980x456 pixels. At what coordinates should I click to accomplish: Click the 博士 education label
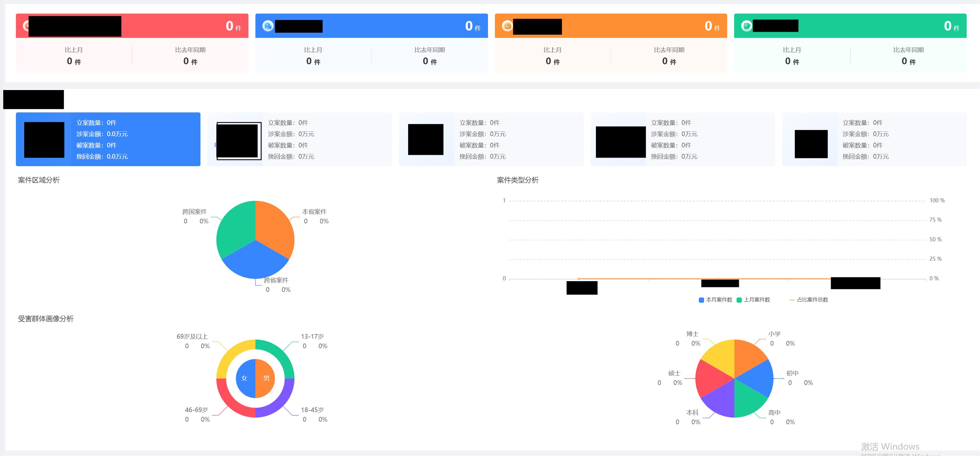692,334
